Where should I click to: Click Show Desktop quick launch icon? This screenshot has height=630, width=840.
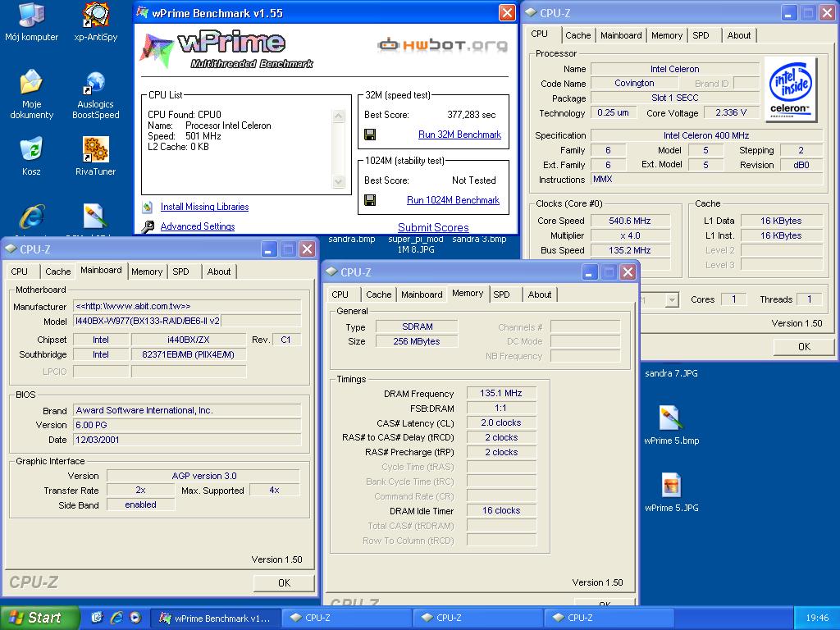(x=97, y=618)
